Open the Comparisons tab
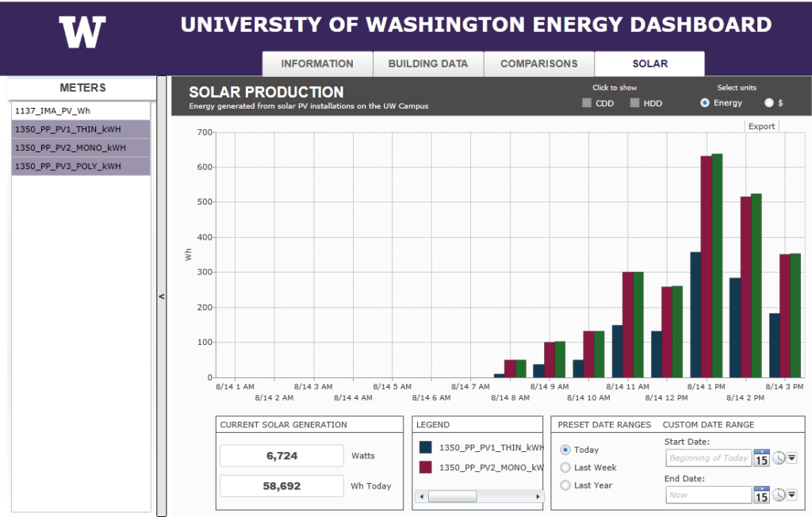The height and width of the screenshot is (517, 812). [539, 63]
